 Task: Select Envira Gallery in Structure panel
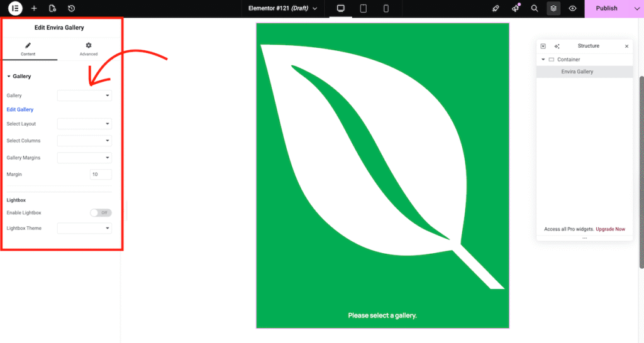(584, 72)
